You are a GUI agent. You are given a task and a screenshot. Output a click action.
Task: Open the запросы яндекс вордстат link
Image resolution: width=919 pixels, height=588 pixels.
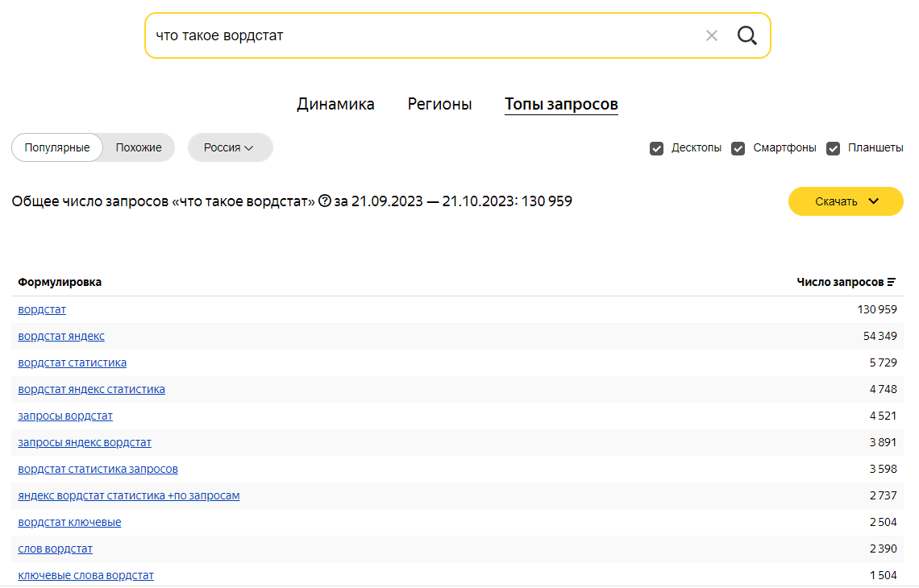click(85, 443)
